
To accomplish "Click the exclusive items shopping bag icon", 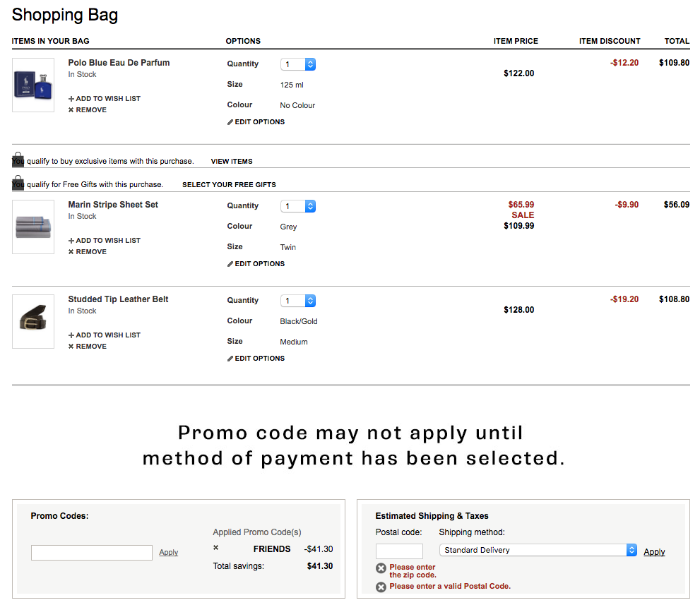I will click(x=18, y=160).
